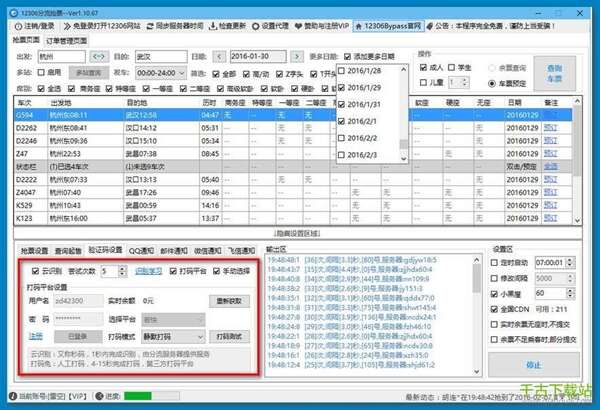Open 设置代理 proxy settings
This screenshot has width=600, height=410.
coord(270,26)
